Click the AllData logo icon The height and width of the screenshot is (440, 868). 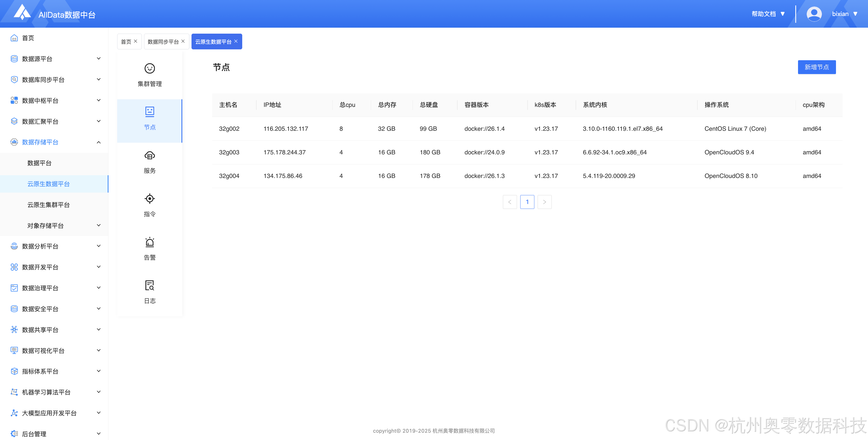(22, 13)
